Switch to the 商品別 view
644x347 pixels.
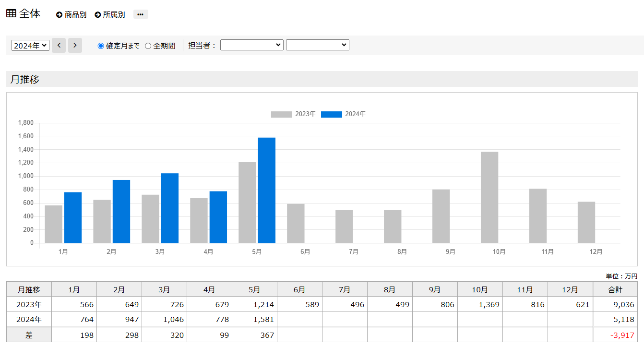click(x=75, y=15)
